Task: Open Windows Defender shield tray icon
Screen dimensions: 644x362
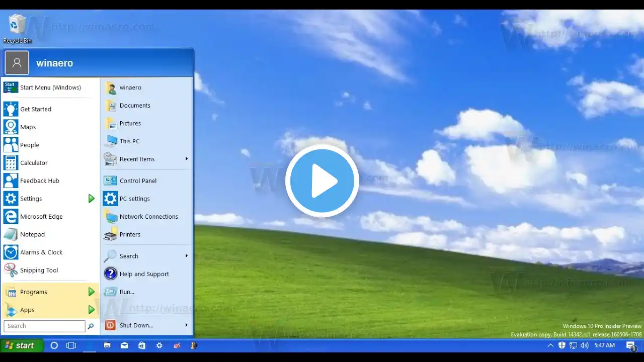Action: click(562, 345)
